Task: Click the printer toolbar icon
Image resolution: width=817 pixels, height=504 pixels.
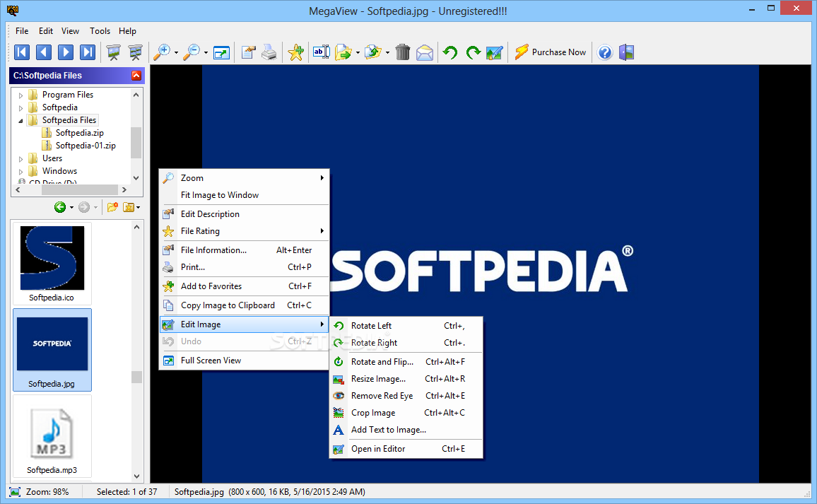Action: tap(269, 52)
